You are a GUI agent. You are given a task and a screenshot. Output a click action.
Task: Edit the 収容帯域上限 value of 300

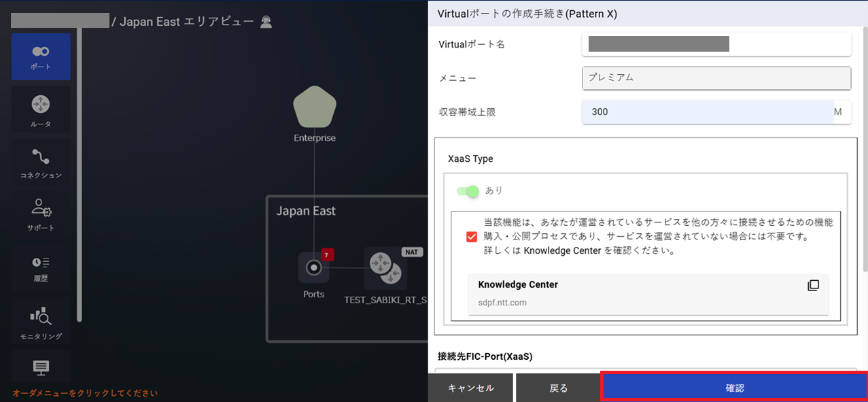pyautogui.click(x=707, y=112)
